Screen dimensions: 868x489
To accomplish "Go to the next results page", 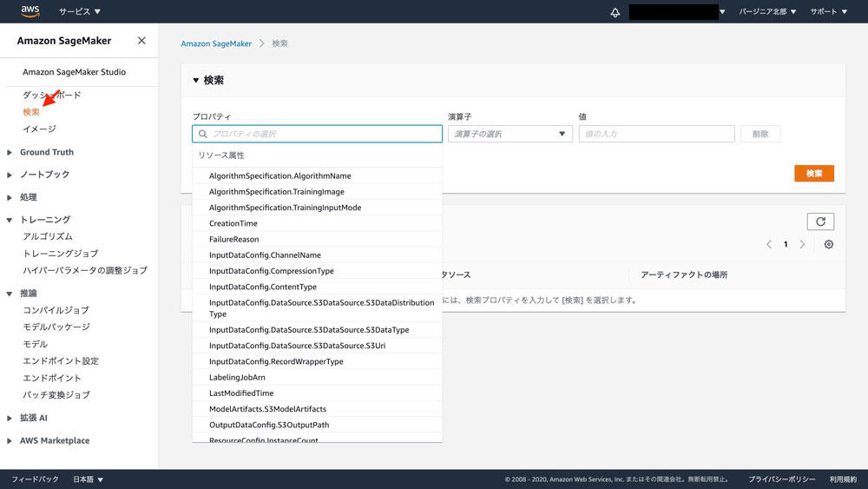I will (x=802, y=244).
